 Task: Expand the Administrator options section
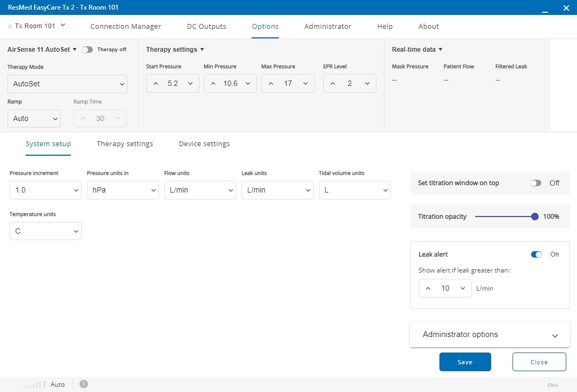point(490,334)
